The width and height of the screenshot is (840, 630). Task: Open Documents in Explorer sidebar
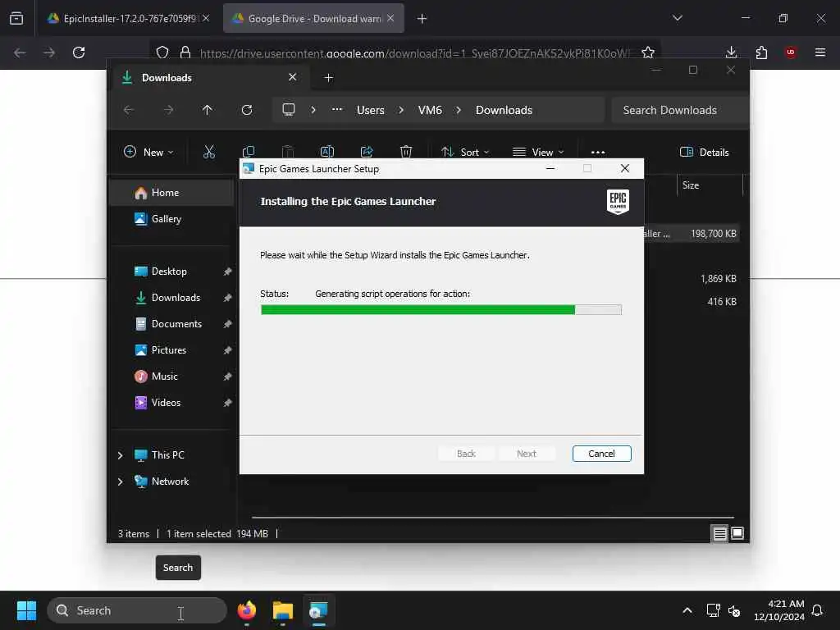pyautogui.click(x=171, y=323)
